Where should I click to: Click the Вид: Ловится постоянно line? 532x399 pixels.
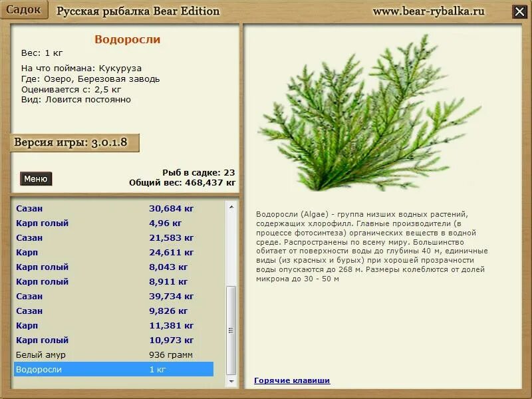coord(76,100)
